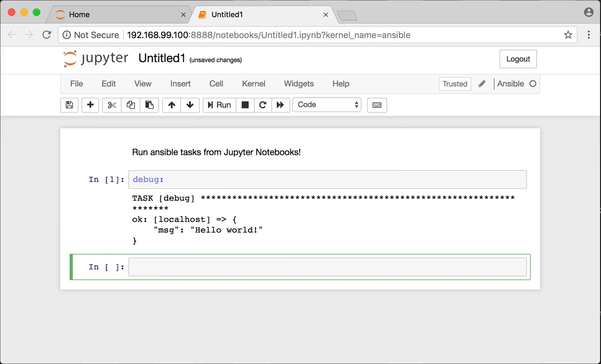Move the selected cell down
The image size is (601, 364).
(x=190, y=105)
